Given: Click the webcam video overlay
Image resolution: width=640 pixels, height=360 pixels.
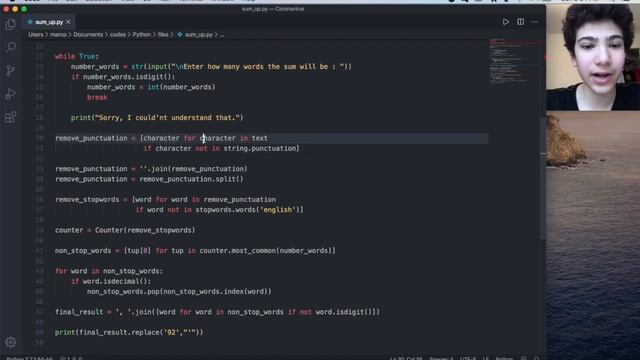Looking at the screenshot, I should coord(593,57).
